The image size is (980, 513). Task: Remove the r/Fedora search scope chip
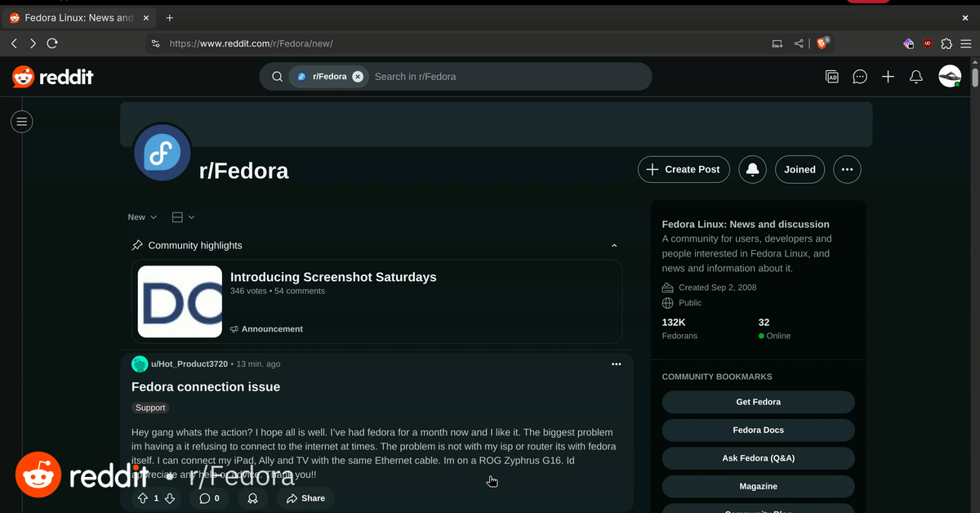(358, 77)
